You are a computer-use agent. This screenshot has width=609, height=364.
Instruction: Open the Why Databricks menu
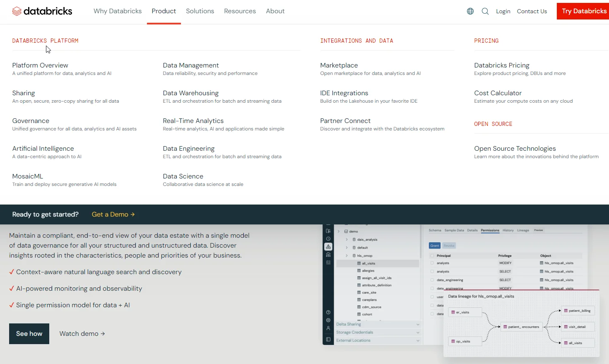point(118,11)
